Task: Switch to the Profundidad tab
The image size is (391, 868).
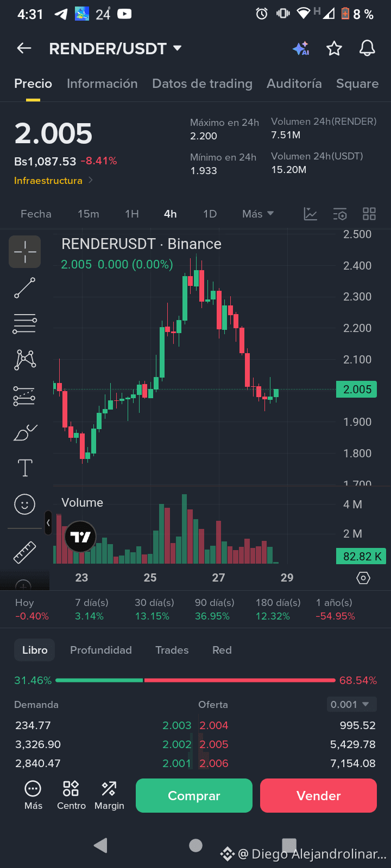Action: click(101, 650)
